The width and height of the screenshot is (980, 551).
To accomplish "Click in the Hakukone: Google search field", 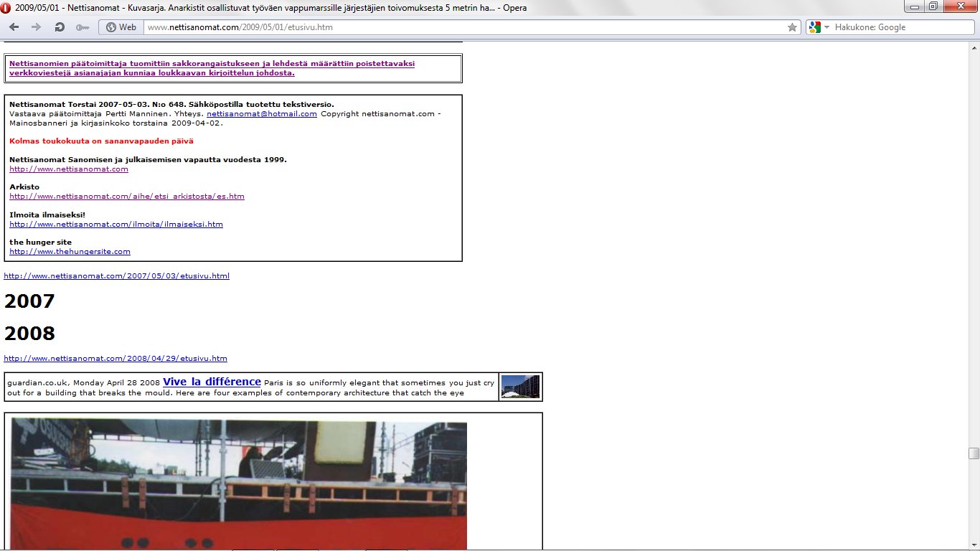I will point(897,27).
